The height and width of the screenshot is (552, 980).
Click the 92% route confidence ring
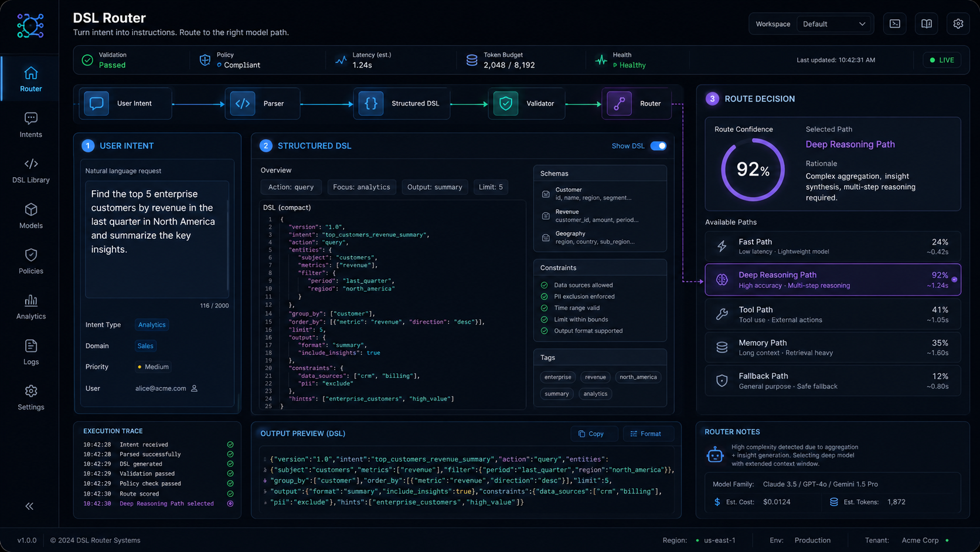[753, 170]
